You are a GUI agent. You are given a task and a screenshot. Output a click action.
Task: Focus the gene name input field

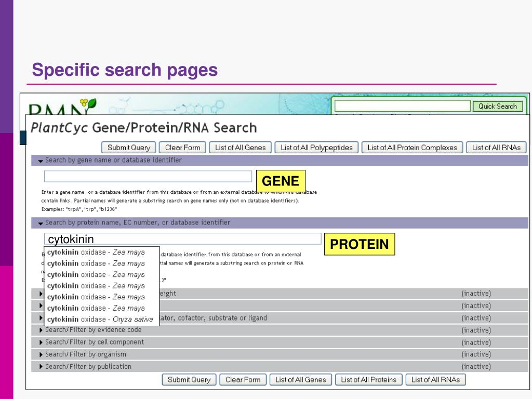click(x=148, y=177)
